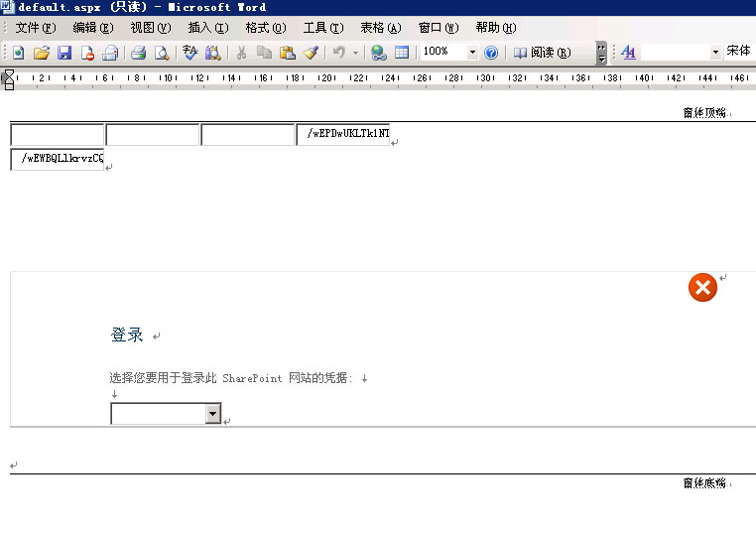Click the first empty form field in document

click(x=58, y=135)
